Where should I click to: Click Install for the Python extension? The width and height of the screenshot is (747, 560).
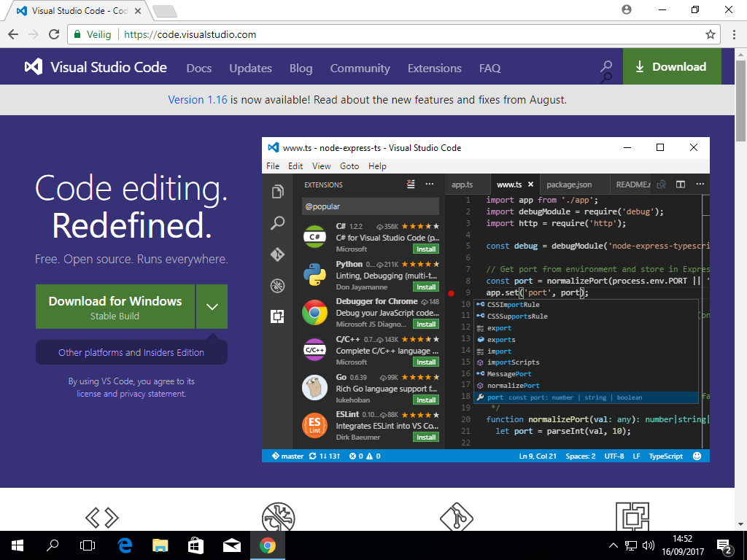click(x=426, y=287)
